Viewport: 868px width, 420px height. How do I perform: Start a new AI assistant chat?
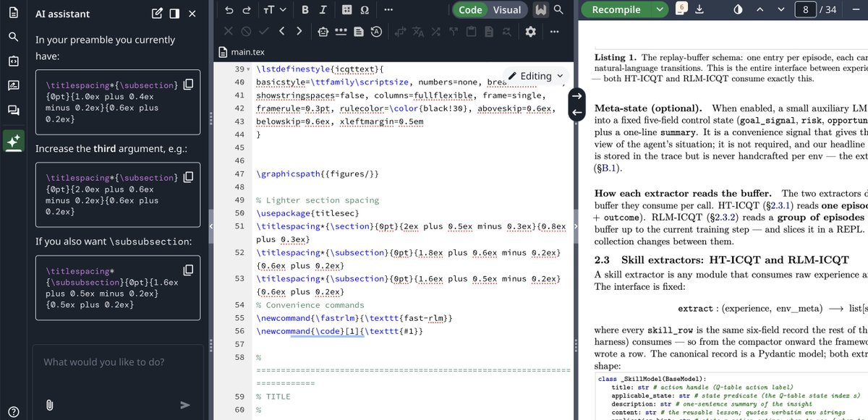pyautogui.click(x=157, y=13)
